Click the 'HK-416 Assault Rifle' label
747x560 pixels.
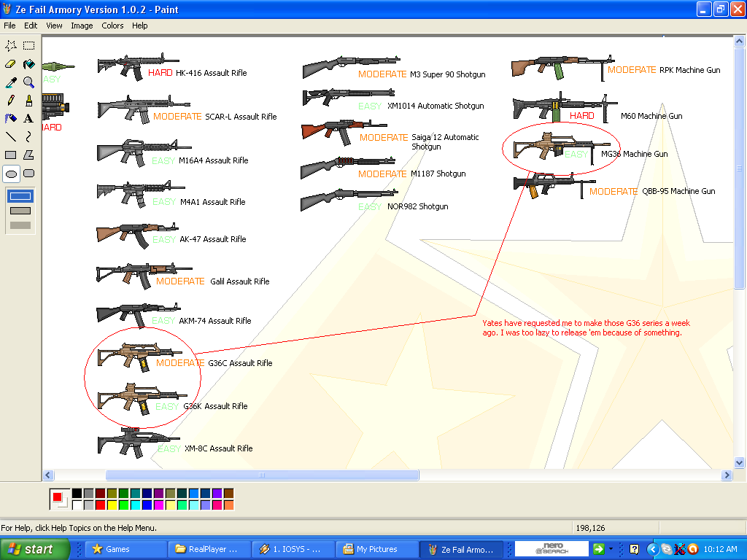[211, 73]
